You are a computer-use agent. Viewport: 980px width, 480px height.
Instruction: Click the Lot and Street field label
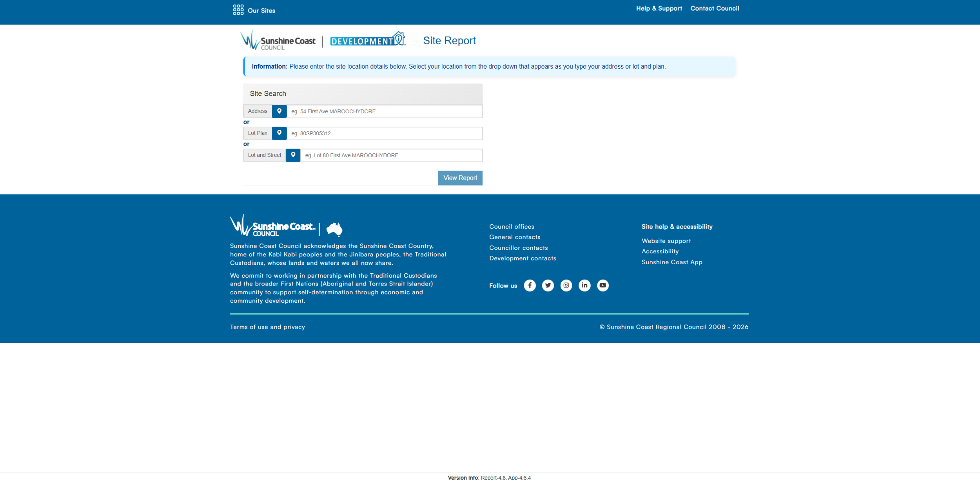click(x=265, y=155)
